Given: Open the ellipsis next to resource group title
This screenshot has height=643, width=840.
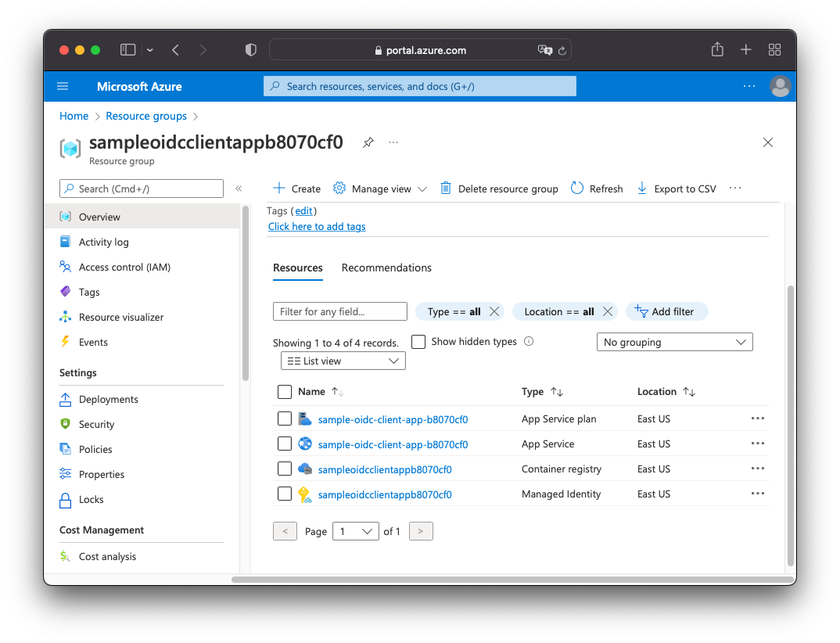Looking at the screenshot, I should (x=393, y=142).
